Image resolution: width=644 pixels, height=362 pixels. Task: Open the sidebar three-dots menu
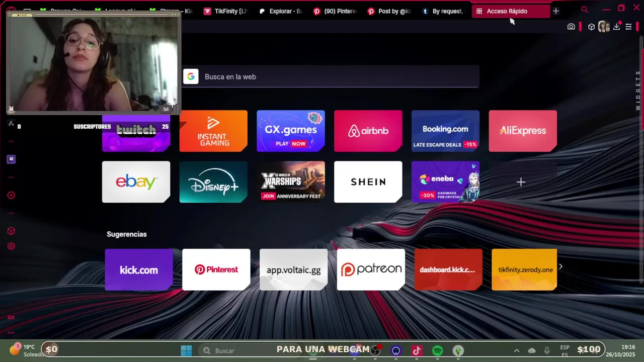[x=11, y=332]
